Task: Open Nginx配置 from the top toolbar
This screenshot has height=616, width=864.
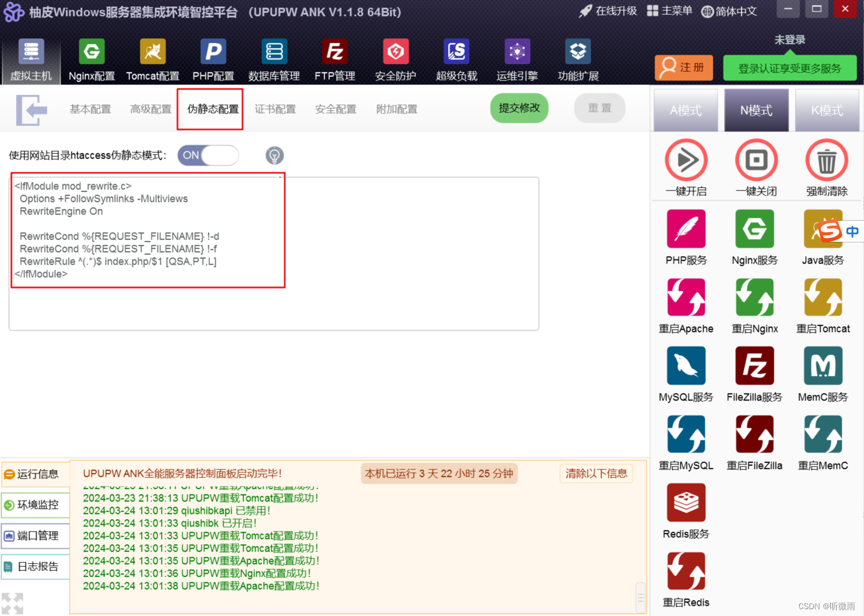Action: pos(91,60)
